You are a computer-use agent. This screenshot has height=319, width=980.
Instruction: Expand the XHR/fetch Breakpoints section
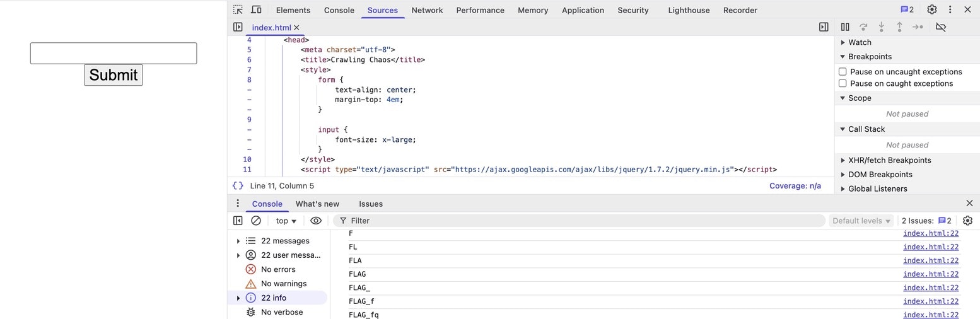[x=843, y=160]
